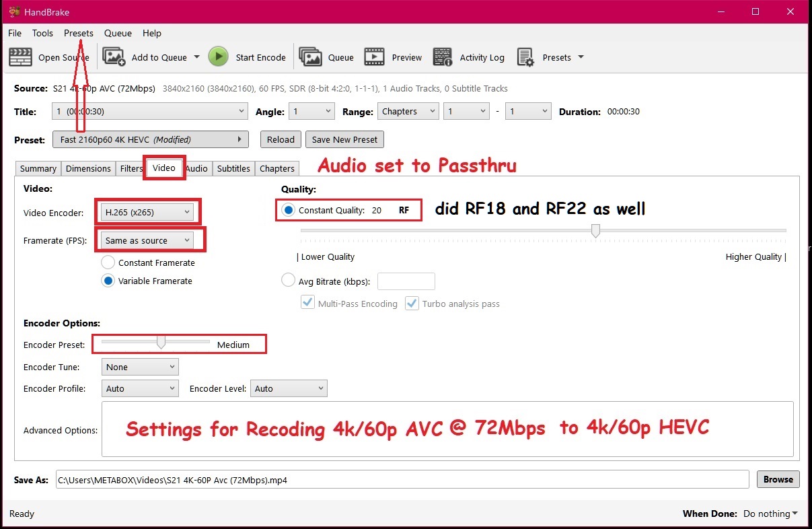This screenshot has height=529, width=812.
Task: Open the Queue menu
Action: 118,33
